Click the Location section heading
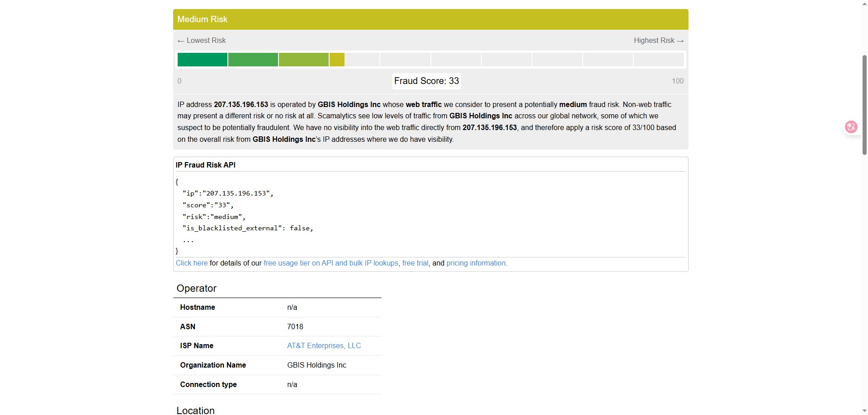 pyautogui.click(x=196, y=410)
